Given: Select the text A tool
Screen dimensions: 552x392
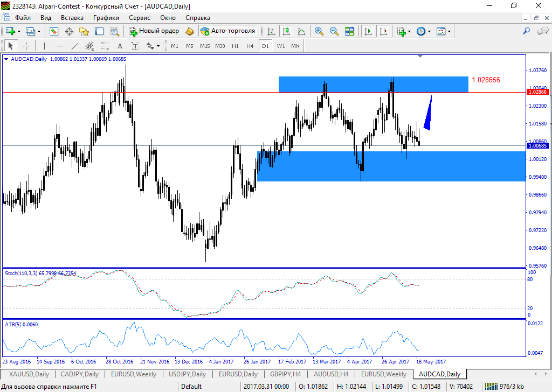Looking at the screenshot, I should [x=120, y=46].
